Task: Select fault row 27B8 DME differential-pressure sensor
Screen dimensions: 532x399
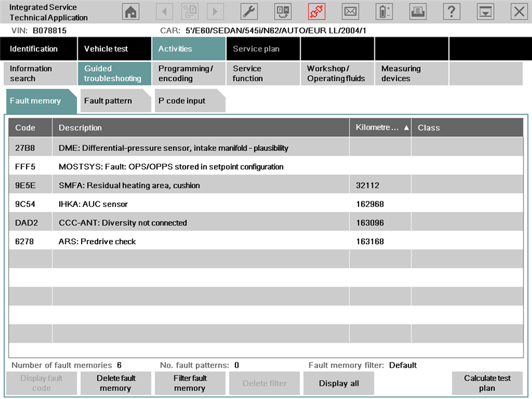Action: 266,148
